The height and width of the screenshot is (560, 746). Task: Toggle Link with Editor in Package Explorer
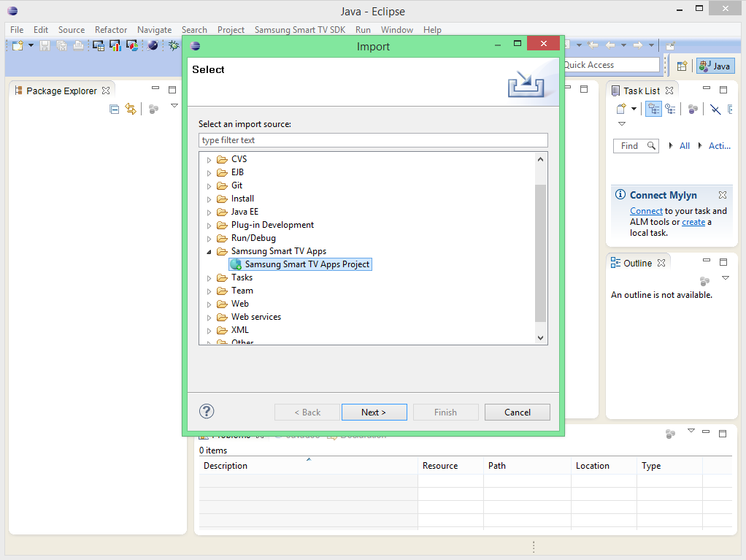(131, 109)
